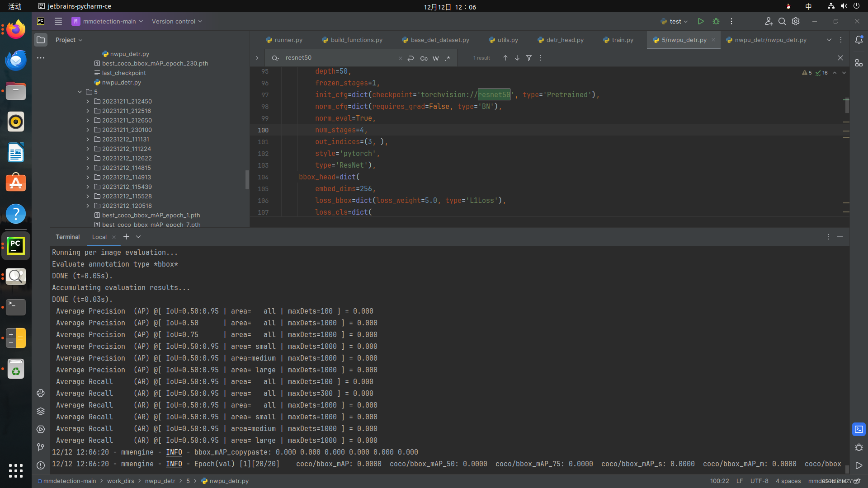Expand folder 20231211_212450

coord(88,101)
